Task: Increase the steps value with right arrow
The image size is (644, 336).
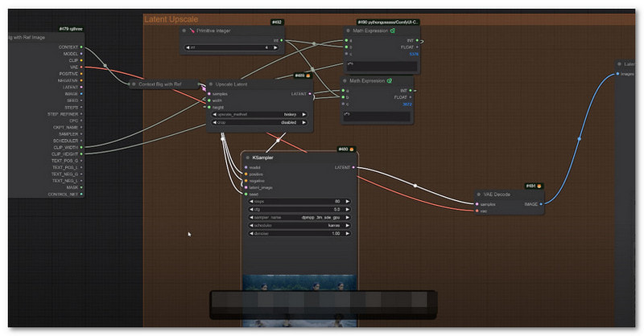Action: (x=347, y=201)
